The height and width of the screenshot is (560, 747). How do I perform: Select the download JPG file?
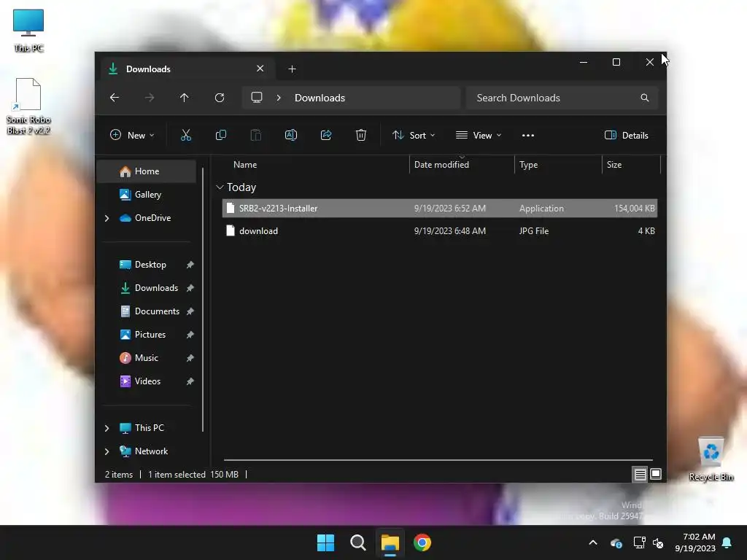(440, 231)
